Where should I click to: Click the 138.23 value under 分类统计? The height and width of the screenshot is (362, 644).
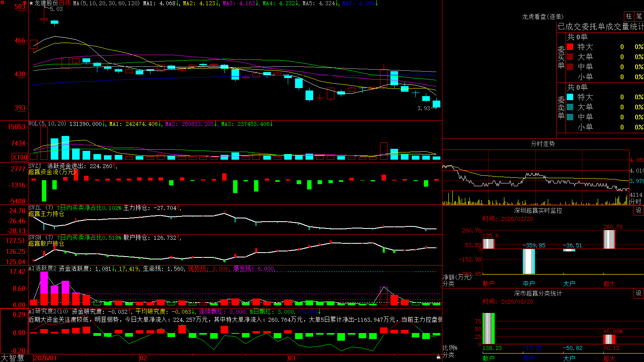(492, 348)
